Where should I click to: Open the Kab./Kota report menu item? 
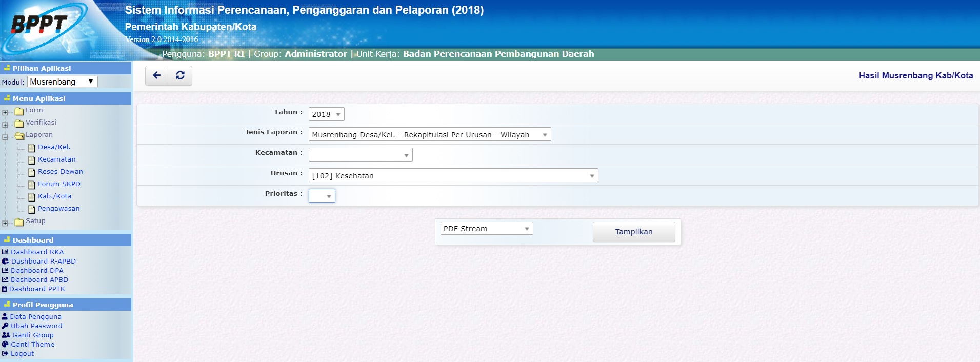[x=54, y=196]
